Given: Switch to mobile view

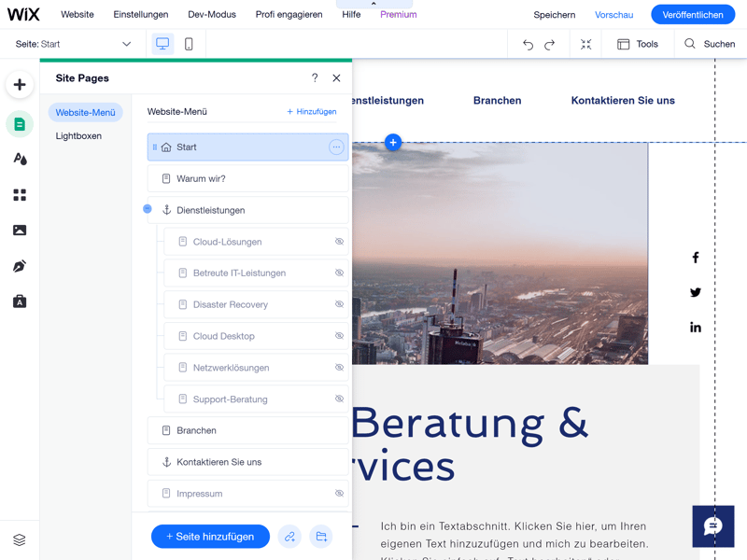Looking at the screenshot, I should 189,44.
